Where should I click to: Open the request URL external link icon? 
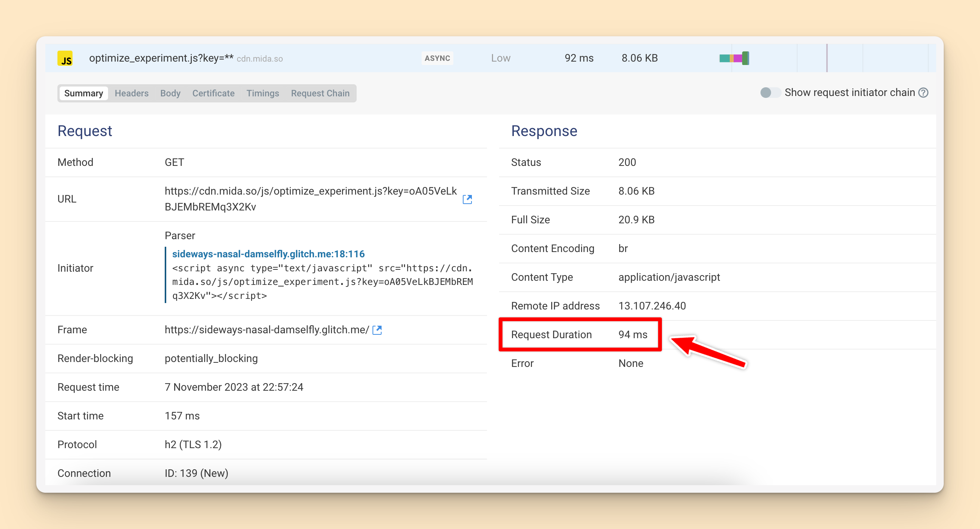coord(467,199)
